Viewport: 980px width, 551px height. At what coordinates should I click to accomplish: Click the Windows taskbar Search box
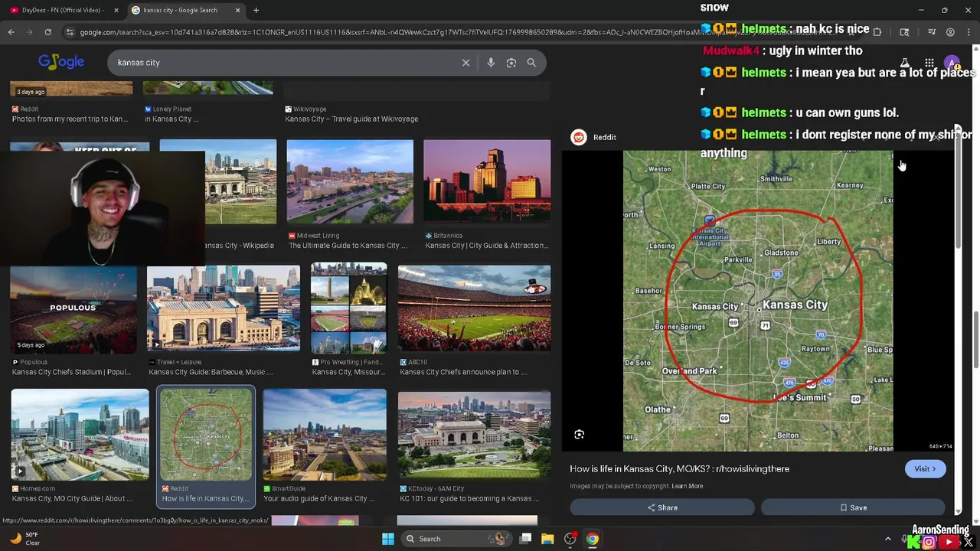(x=456, y=539)
